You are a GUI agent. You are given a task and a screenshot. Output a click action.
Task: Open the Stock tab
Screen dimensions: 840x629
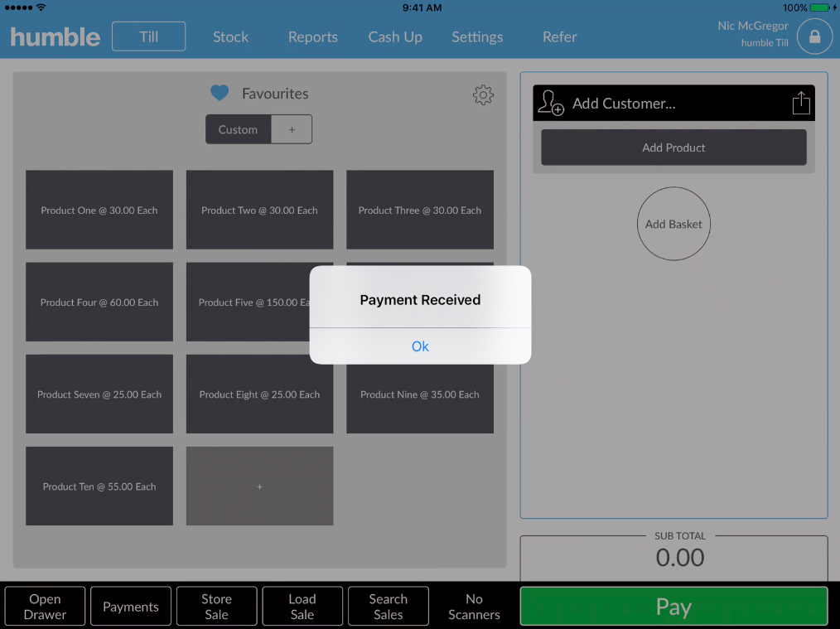(x=230, y=37)
